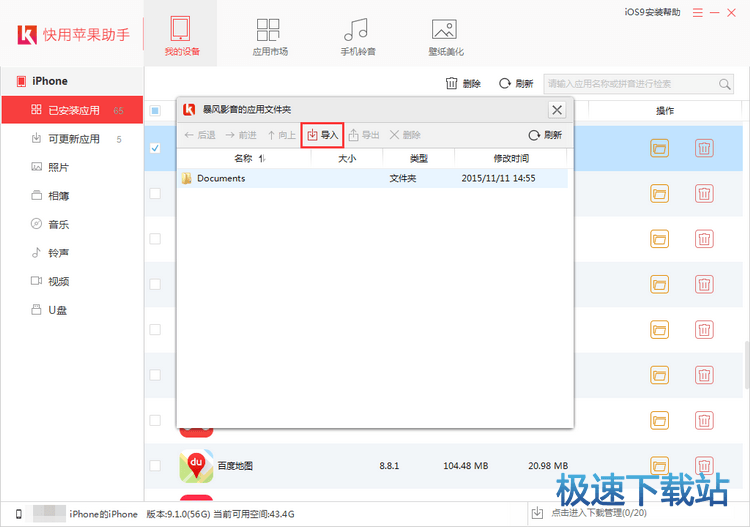Click main toolbar 删除 button
Image resolution: width=750 pixels, height=527 pixels.
pos(463,84)
